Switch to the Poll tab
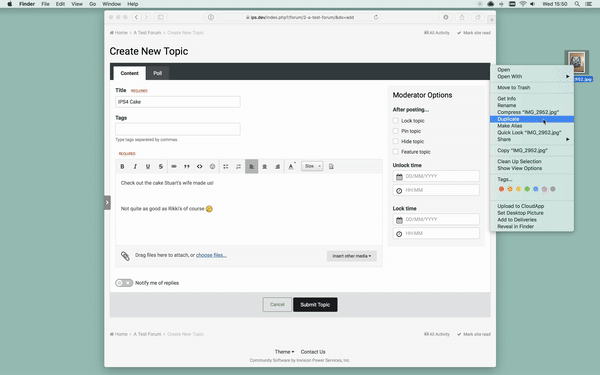The image size is (600, 375). tap(158, 73)
